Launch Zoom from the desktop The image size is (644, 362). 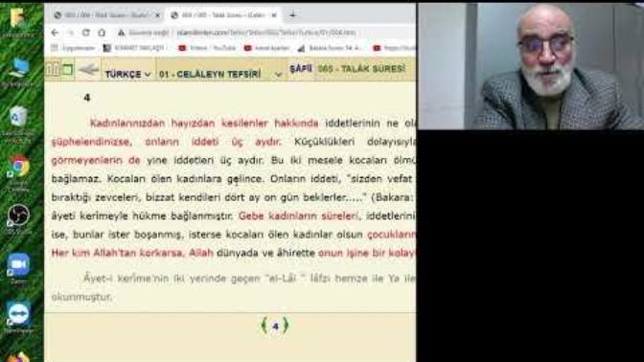[18, 264]
